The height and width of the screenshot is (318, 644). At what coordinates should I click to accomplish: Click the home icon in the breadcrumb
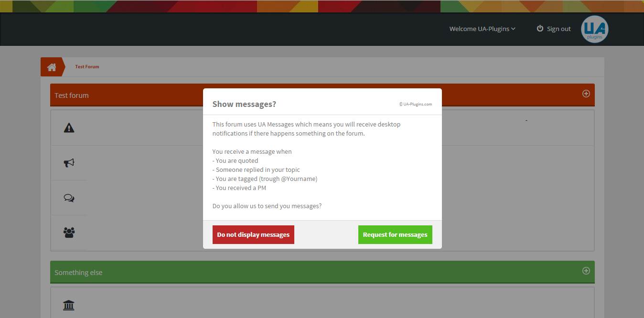tap(52, 67)
